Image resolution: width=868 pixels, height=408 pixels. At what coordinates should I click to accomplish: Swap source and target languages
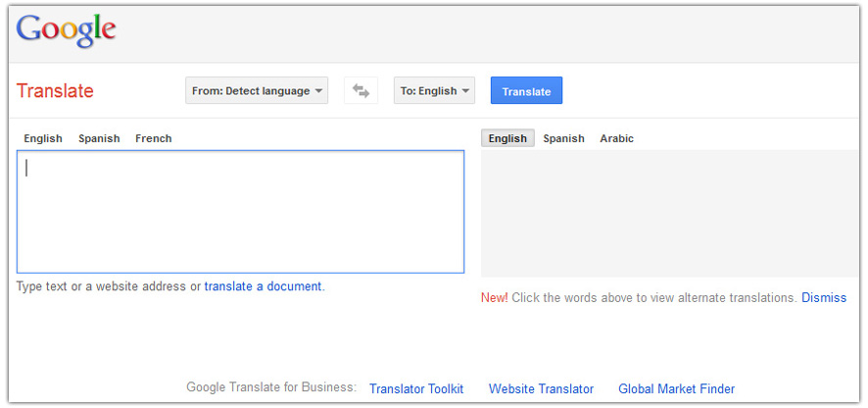point(361,91)
